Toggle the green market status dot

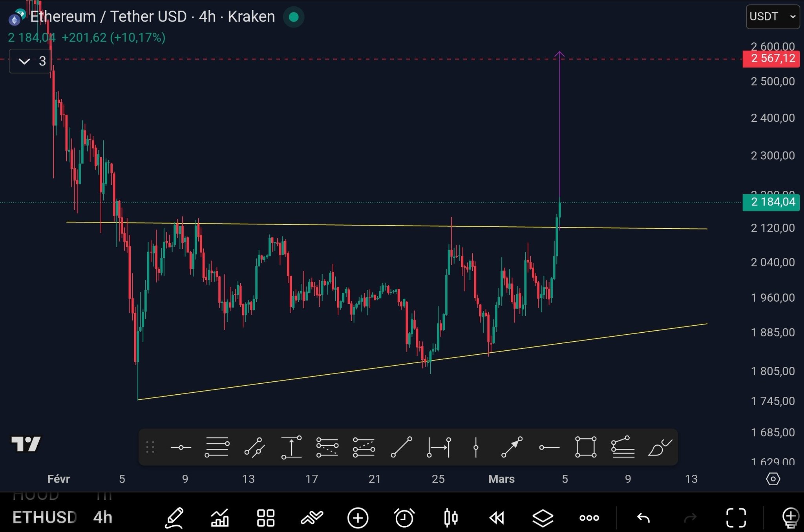(x=294, y=17)
